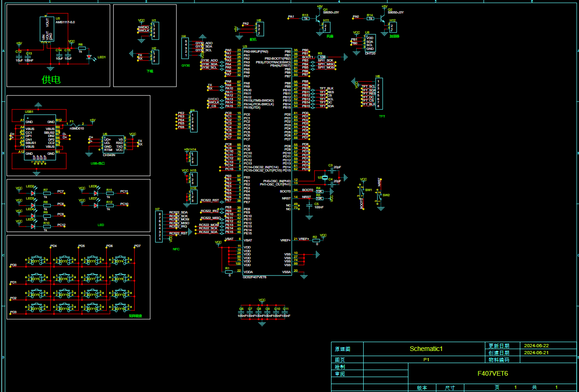Click the H4 GY30 sensor header

coord(185,48)
